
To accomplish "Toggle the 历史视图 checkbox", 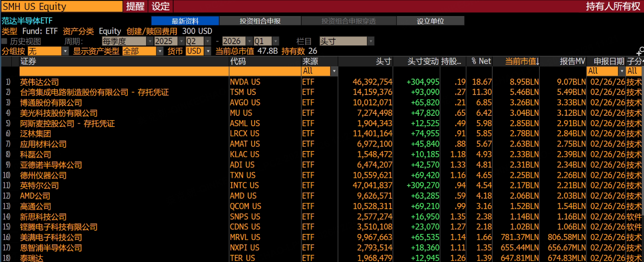I will [4, 41].
